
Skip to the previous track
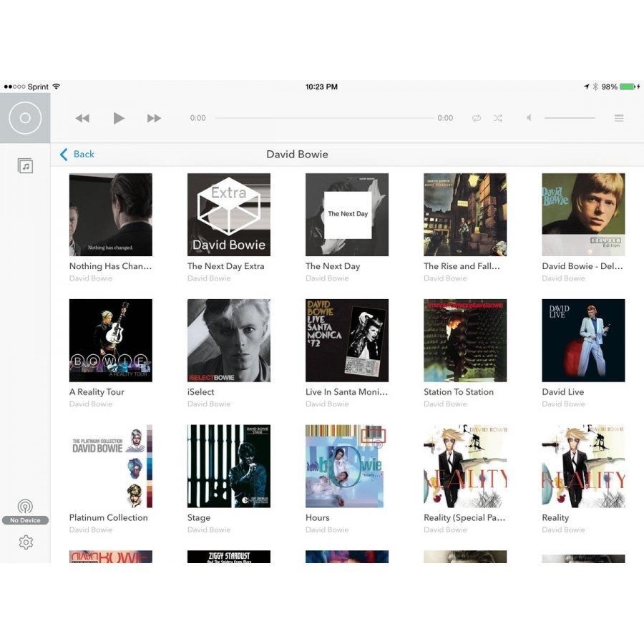point(82,118)
